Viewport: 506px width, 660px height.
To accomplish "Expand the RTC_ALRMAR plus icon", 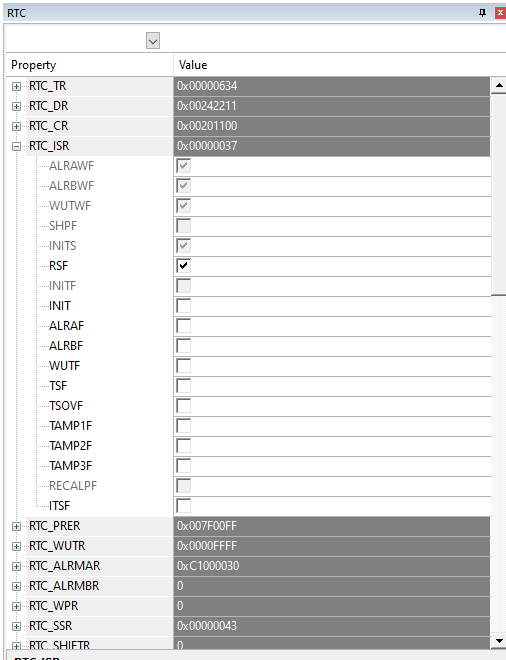I will [x=16, y=567].
